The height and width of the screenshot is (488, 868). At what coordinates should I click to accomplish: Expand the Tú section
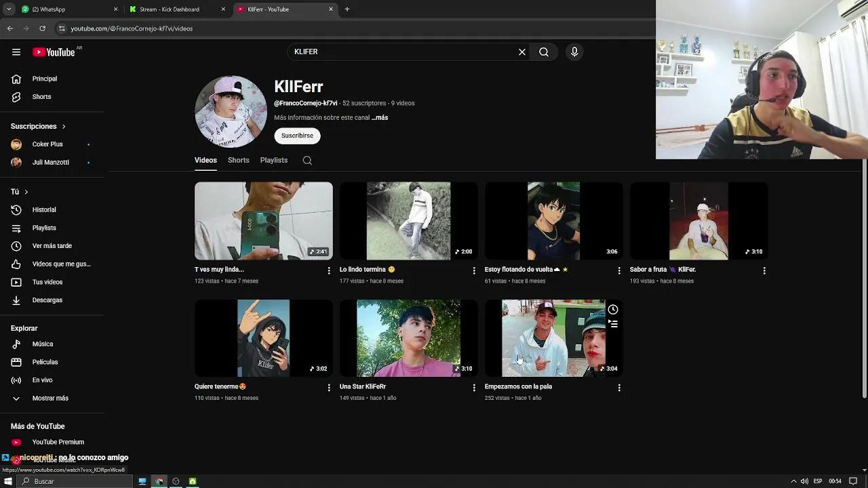point(20,192)
